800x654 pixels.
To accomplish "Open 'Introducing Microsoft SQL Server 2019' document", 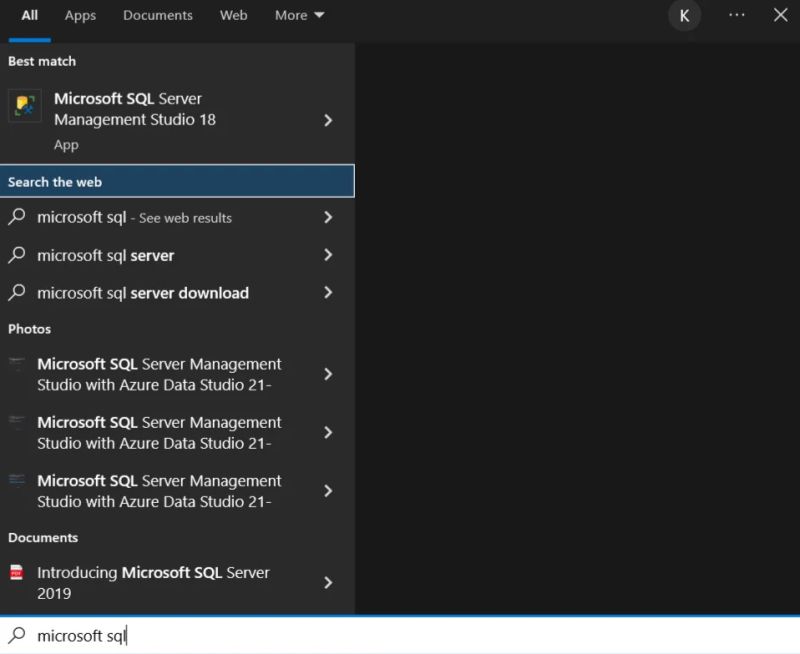I will tap(153, 582).
